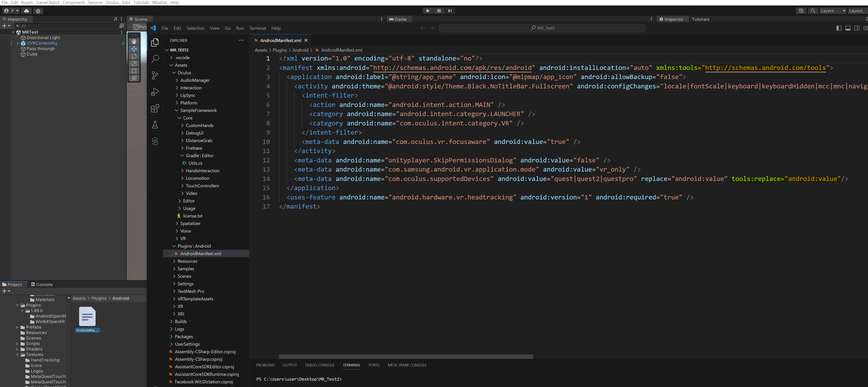Open VS Code Testing flask view
Screen dimensions: 868x387
[x=155, y=125]
